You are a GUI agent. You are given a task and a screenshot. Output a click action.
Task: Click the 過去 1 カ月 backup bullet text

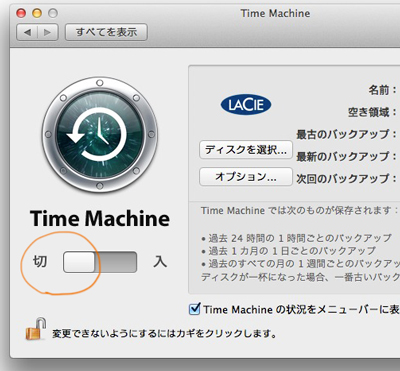(289, 251)
